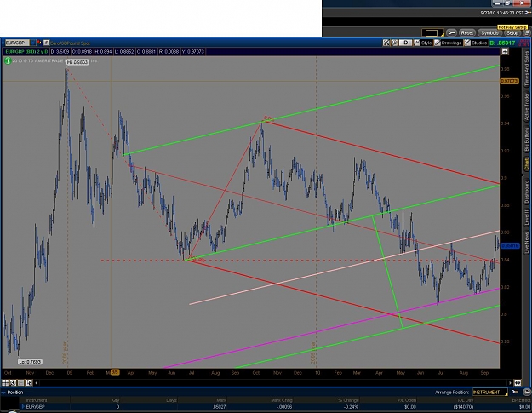Click the blue current price label on the price axis
The width and height of the screenshot is (532, 413).
pos(510,245)
